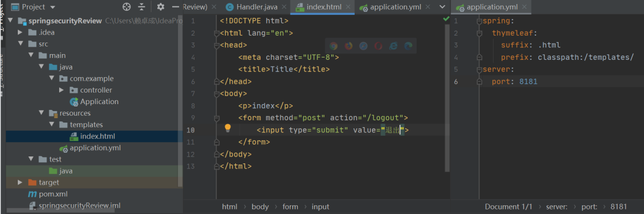Screen dimensions: 644x214
Task: Expand the controller package folder
Action: (x=61, y=90)
